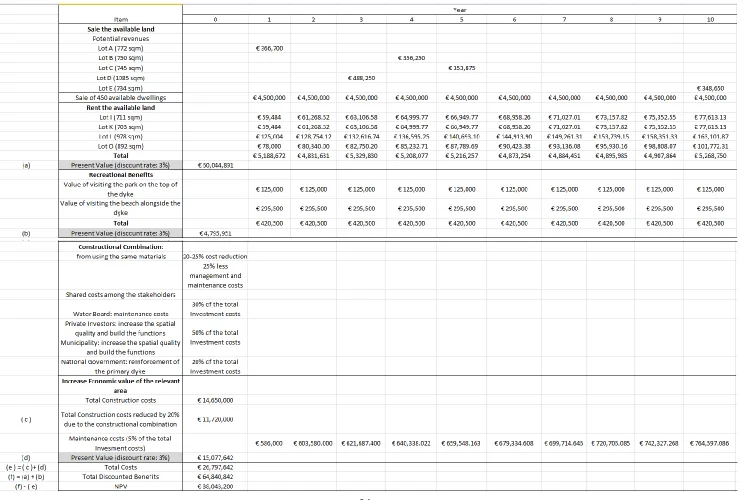The height and width of the screenshot is (500, 752).
Task: Select land Total year 1 cell €5,188,672
Action: 270,156
